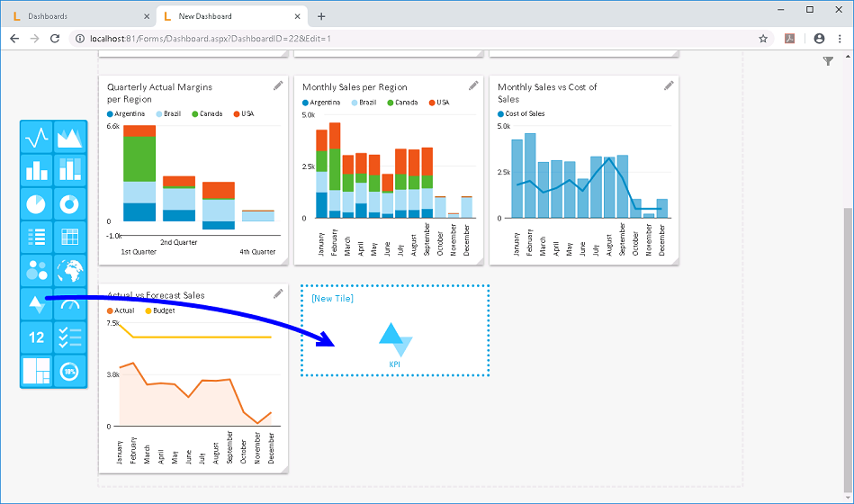Pick the pie chart tile icon
The image size is (854, 504).
pyautogui.click(x=37, y=204)
